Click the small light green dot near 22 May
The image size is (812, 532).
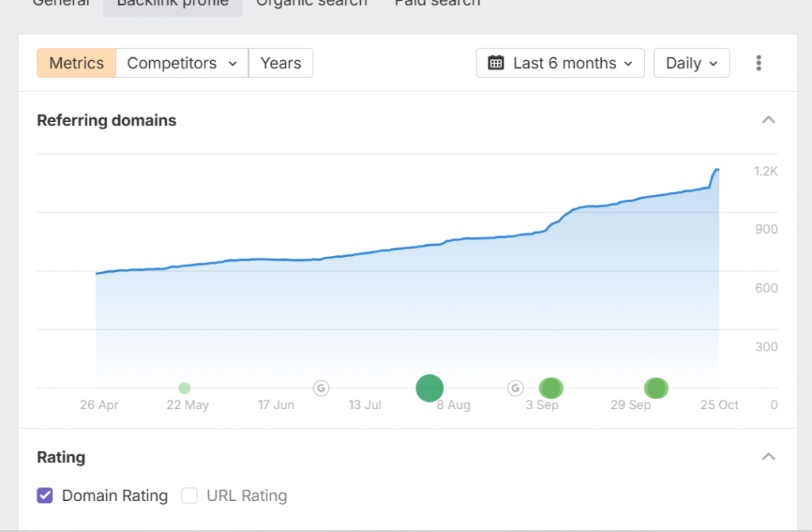click(x=185, y=388)
